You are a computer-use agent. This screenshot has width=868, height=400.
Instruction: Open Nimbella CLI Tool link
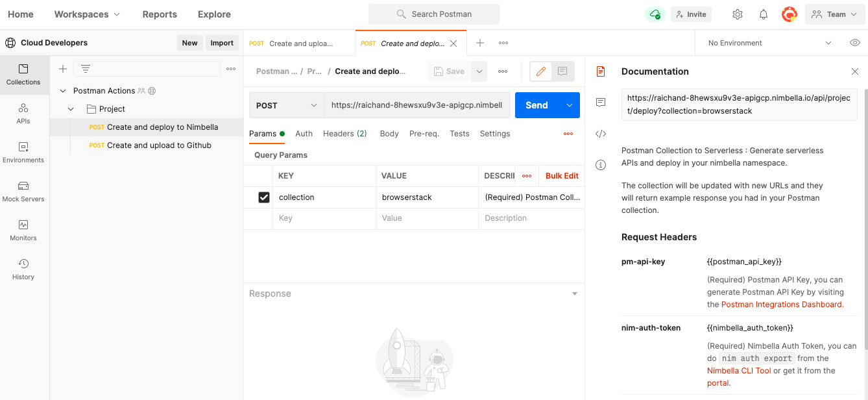point(739,371)
